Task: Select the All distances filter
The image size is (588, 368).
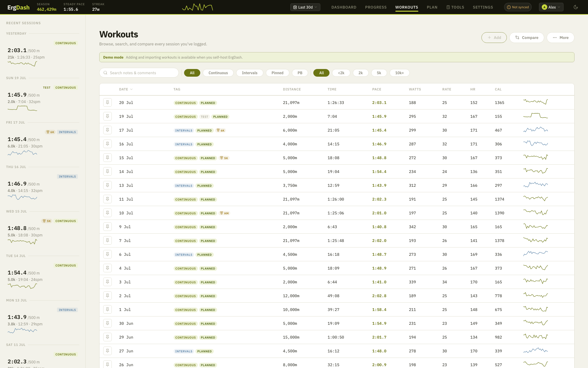Action: (321, 73)
